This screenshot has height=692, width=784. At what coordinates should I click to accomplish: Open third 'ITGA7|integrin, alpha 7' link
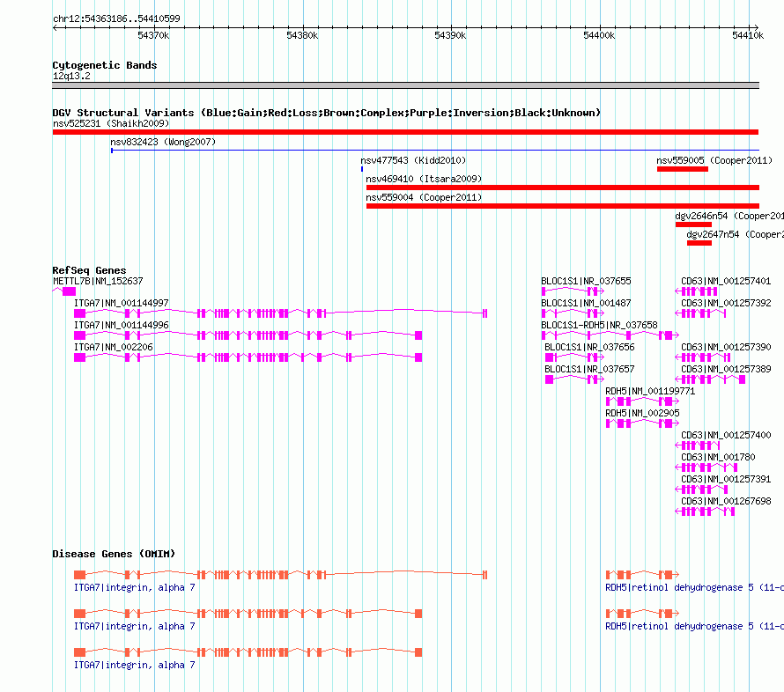pos(135,665)
